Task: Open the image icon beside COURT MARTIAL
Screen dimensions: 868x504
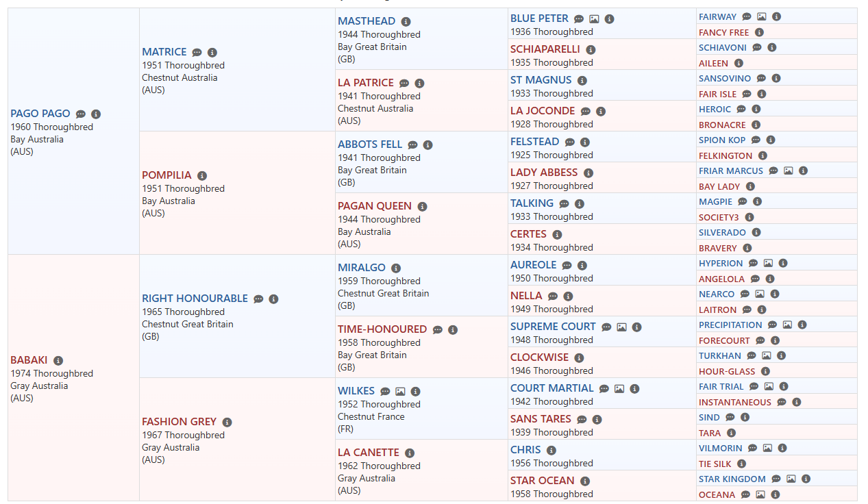Action: pyautogui.click(x=619, y=389)
